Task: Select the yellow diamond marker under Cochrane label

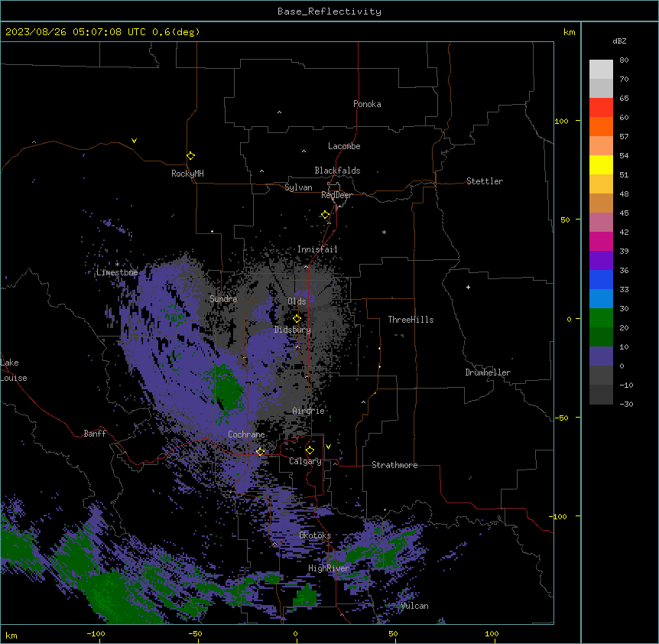Action: (x=260, y=452)
